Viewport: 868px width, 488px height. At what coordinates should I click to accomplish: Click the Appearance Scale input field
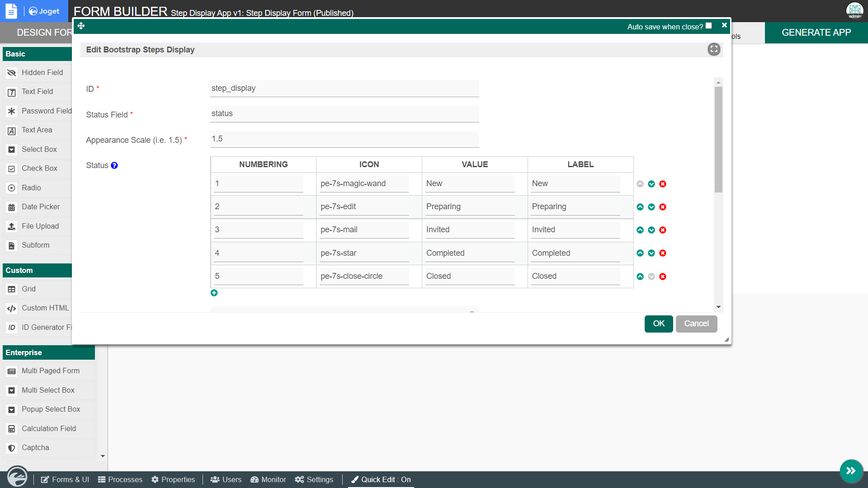(344, 139)
